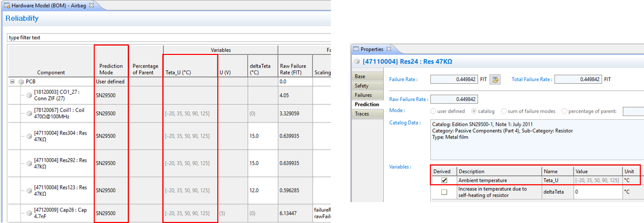Image resolution: width=644 pixels, height=223 pixels.
Task: Click the Res292 component cube icon
Action: [29, 163]
